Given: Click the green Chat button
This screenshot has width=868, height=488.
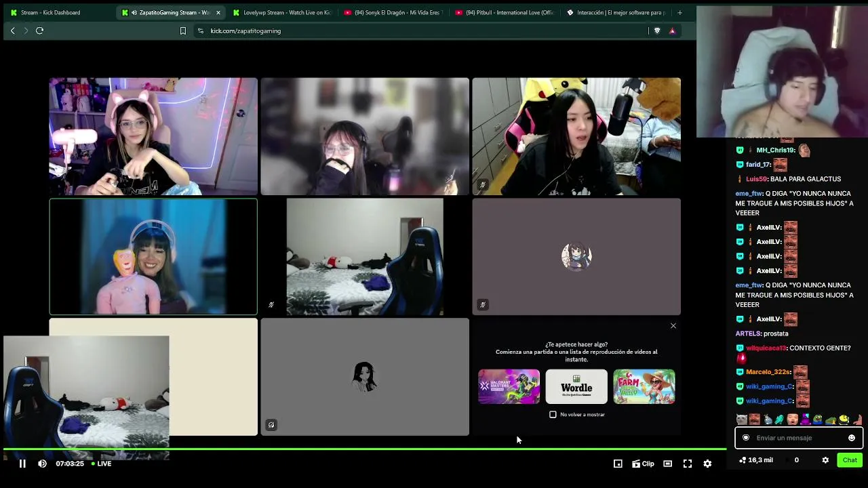Looking at the screenshot, I should pyautogui.click(x=850, y=460).
